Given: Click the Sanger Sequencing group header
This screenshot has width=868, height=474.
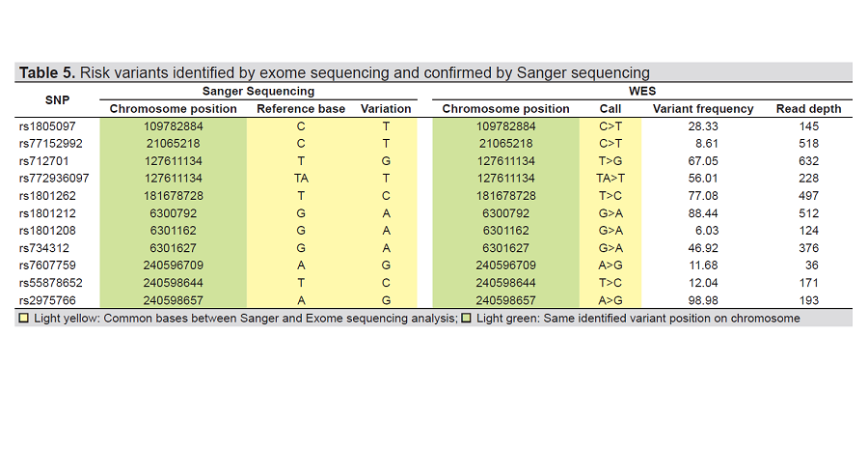Looking at the screenshot, I should point(258,91).
